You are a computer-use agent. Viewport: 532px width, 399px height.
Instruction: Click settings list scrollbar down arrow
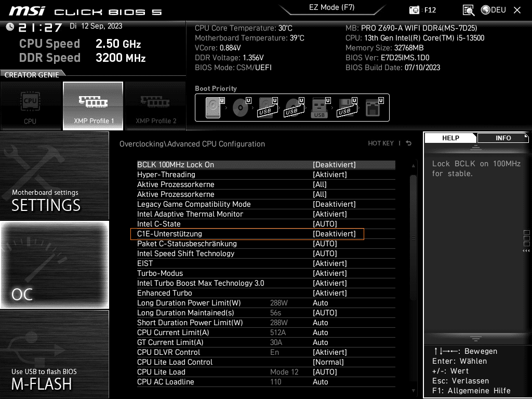[x=413, y=391]
